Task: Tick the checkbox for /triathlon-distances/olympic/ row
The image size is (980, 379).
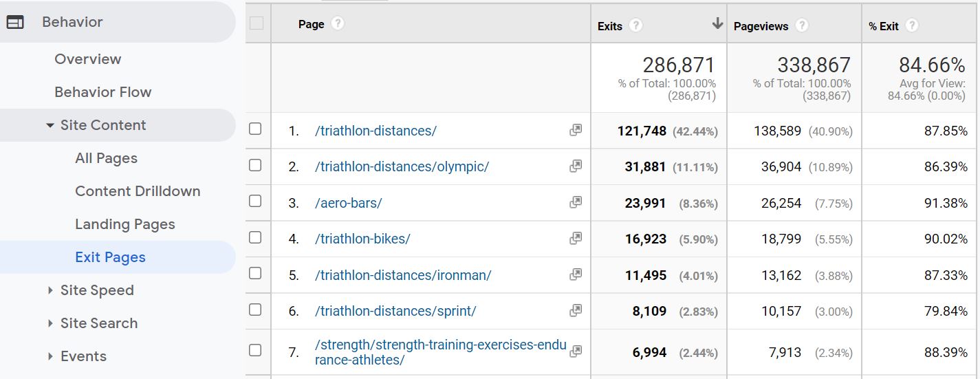Action: pyautogui.click(x=255, y=165)
